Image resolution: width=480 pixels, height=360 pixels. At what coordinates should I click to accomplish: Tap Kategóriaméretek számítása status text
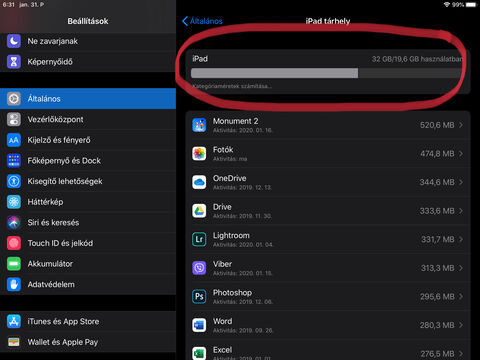pyautogui.click(x=232, y=86)
